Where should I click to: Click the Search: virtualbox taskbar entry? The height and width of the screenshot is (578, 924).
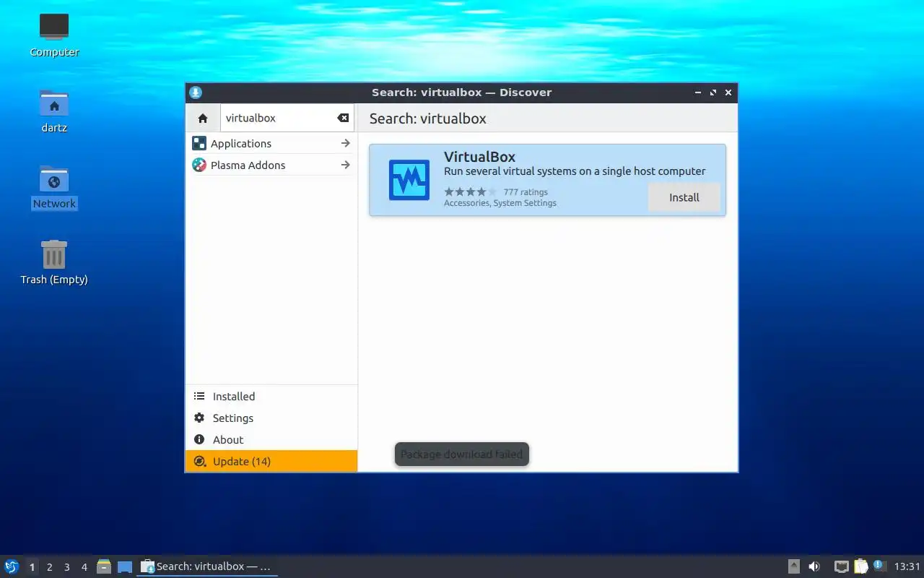point(207,566)
